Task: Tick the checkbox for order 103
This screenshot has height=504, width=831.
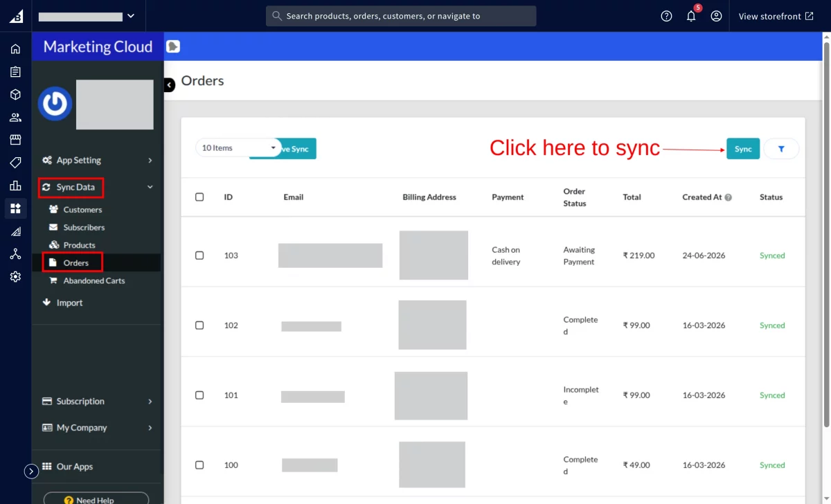Action: [x=199, y=255]
